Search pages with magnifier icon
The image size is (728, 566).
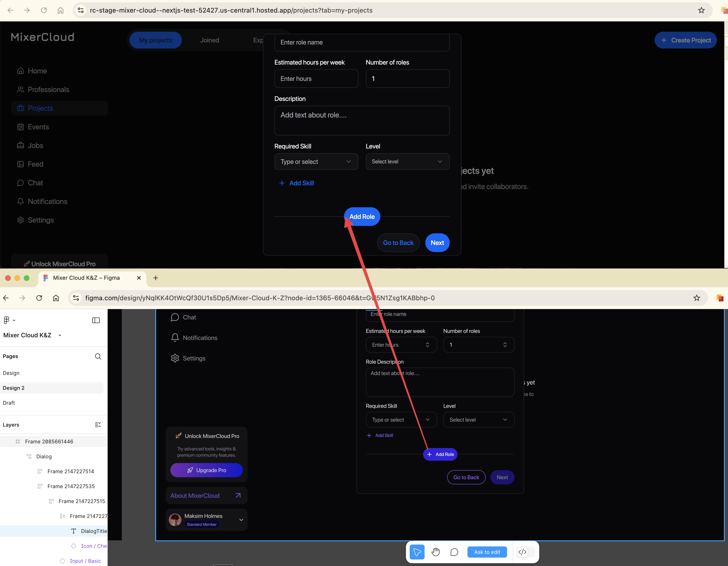click(98, 356)
